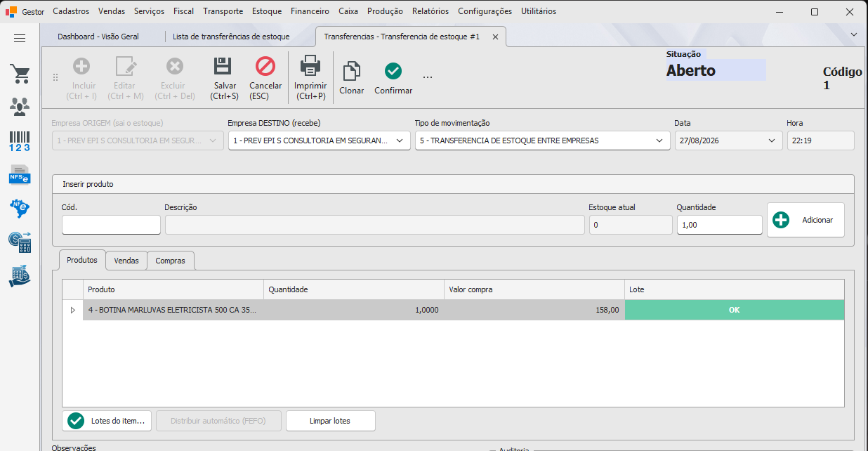This screenshot has height=451, width=868.
Task: Click the Cód. input field
Action: tap(111, 225)
